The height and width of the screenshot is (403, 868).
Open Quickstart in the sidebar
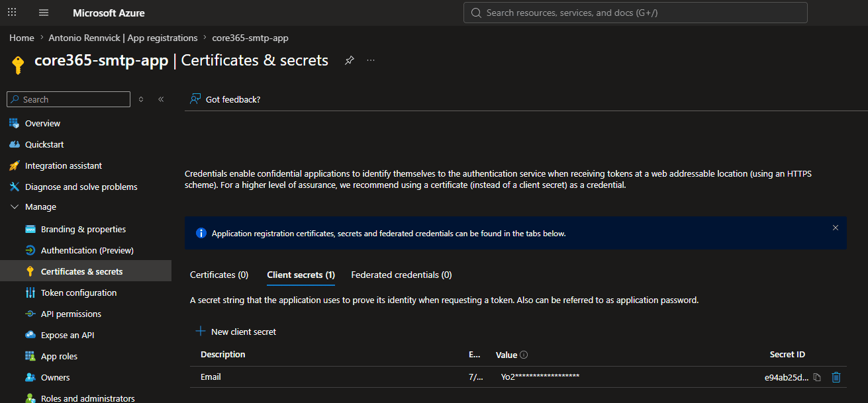(x=44, y=144)
